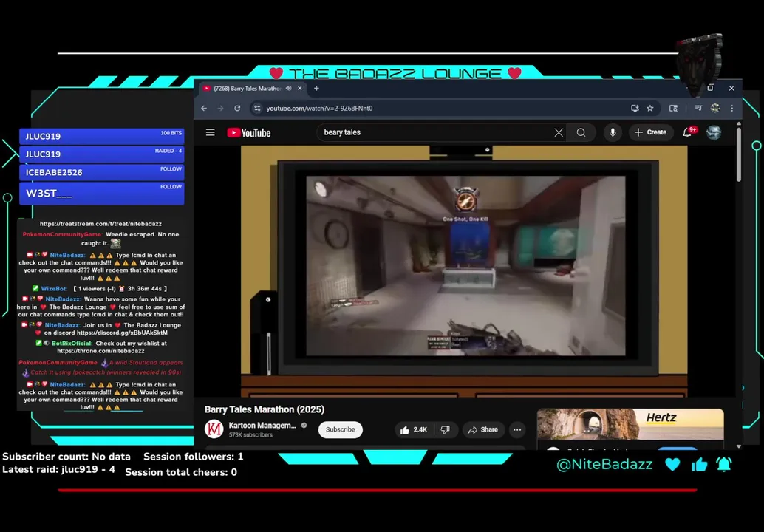
Task: Click the JLUC919 100 BITS alert row
Action: pos(102,137)
